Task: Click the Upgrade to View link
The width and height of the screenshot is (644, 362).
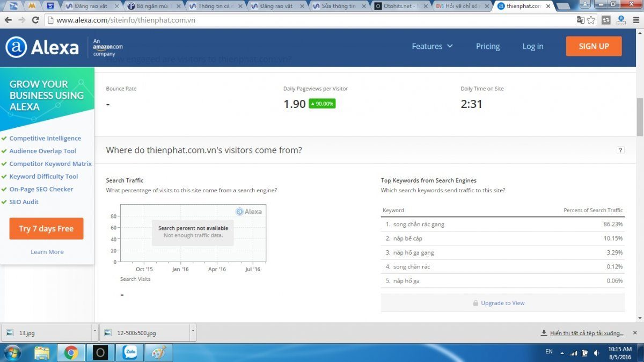Action: click(503, 303)
